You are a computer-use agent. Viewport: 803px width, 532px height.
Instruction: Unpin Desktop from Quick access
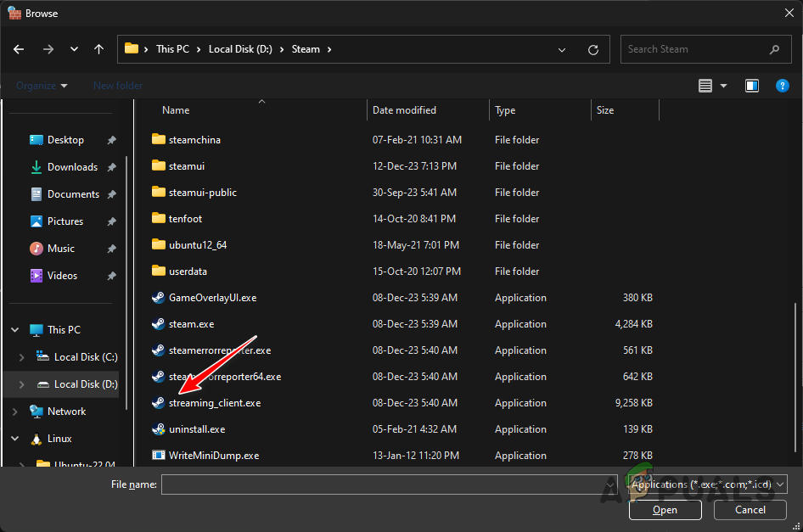tap(111, 139)
